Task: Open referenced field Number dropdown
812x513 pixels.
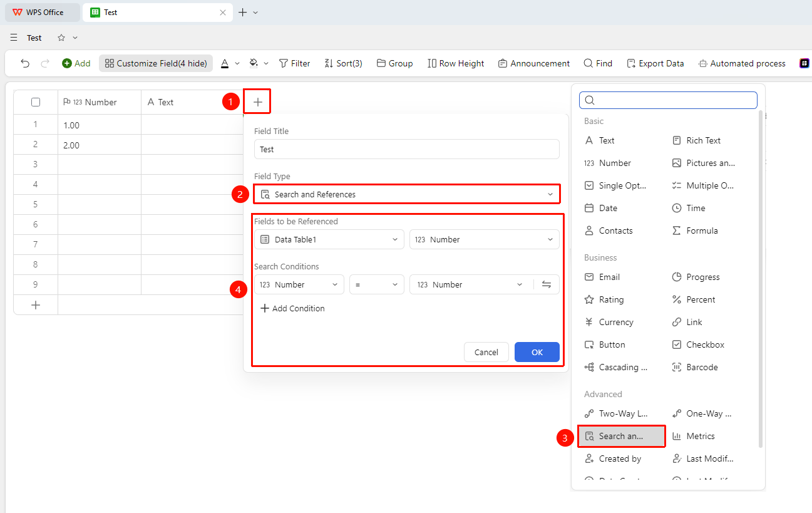Action: click(485, 239)
